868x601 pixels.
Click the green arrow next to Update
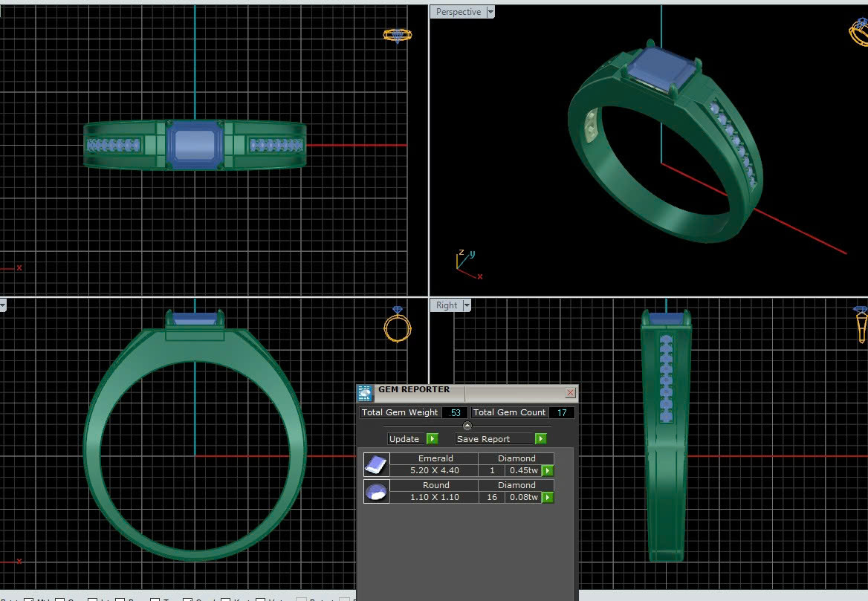[433, 439]
